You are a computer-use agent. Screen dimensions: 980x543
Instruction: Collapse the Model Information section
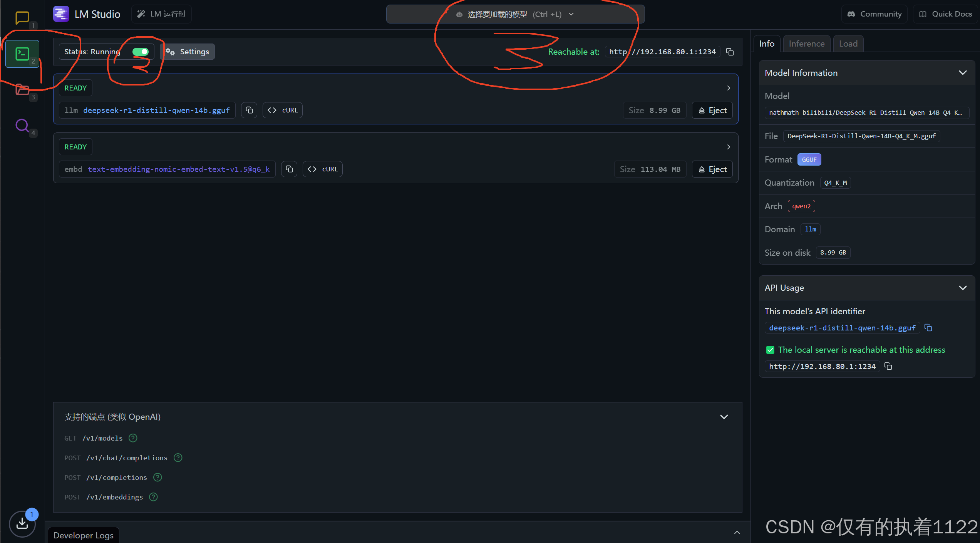(963, 73)
